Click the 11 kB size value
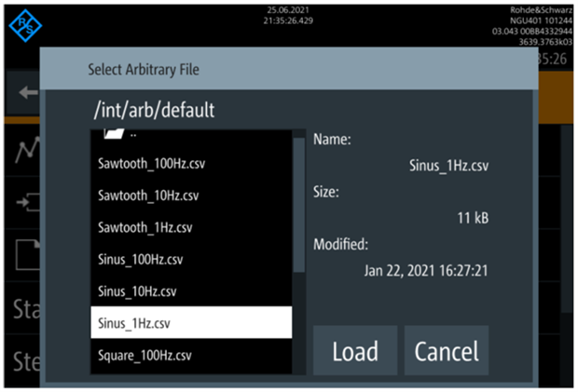 tap(473, 218)
